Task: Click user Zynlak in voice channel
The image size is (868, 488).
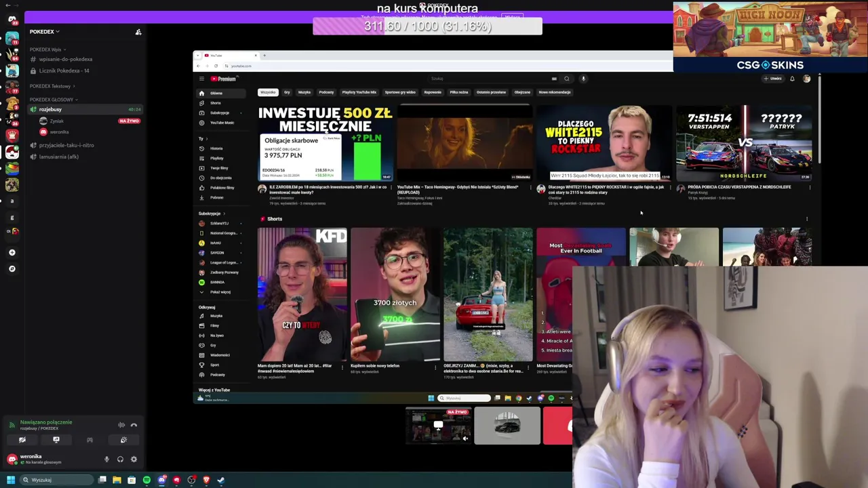Action: coord(56,121)
